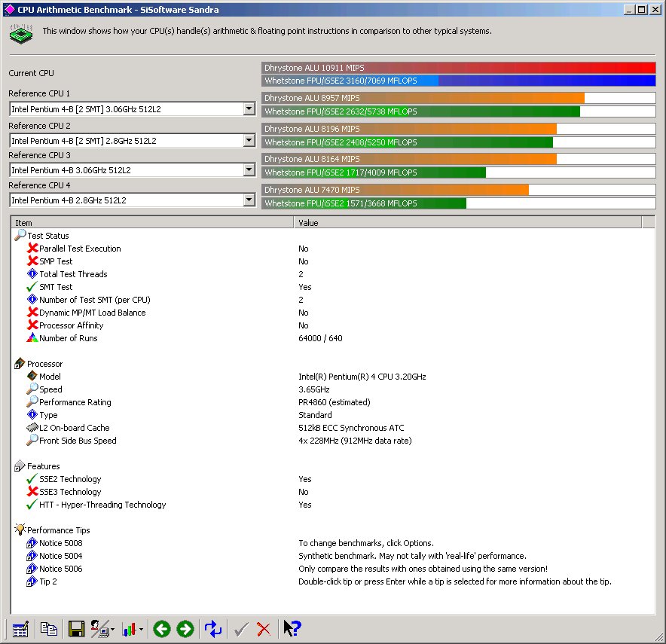
Task: Go forward with the green right arrow
Action: 185,629
